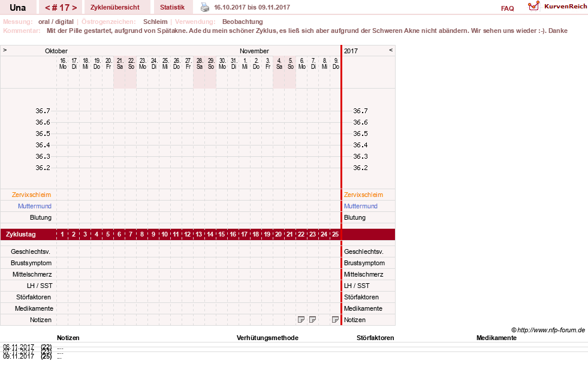Screen dimensions: 588x385
Task: Click the 28. Sa date column header
Action: [199, 63]
